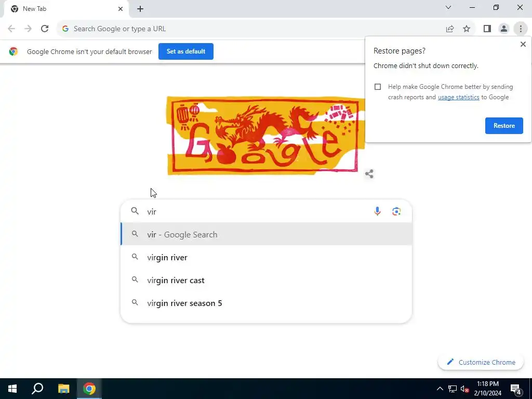Dismiss the Restore pages popup
This screenshot has height=399, width=532.
click(x=523, y=44)
